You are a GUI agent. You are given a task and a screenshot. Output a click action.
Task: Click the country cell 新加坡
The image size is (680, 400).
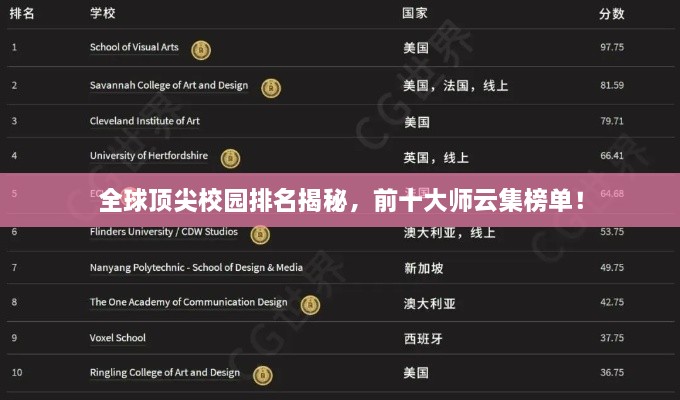coord(424,268)
